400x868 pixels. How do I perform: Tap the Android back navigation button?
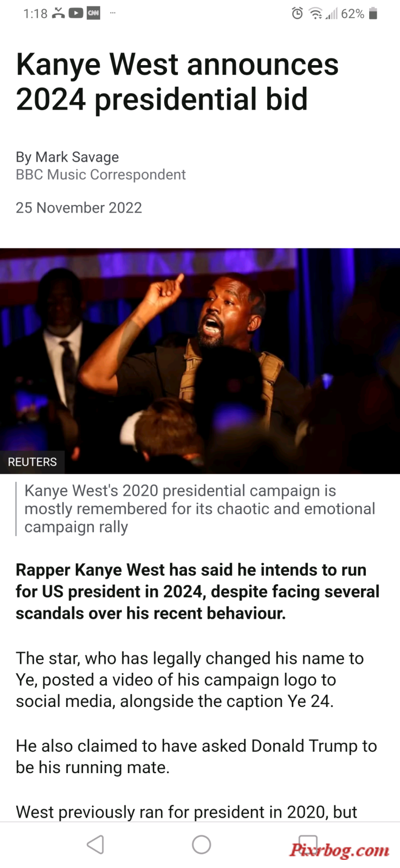click(x=95, y=845)
